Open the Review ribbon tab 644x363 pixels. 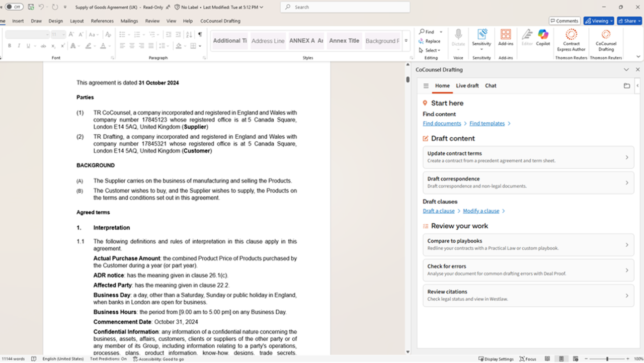[152, 21]
